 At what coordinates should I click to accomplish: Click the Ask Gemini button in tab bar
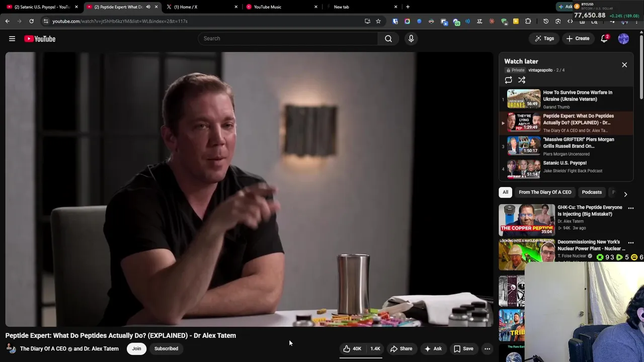click(x=565, y=7)
